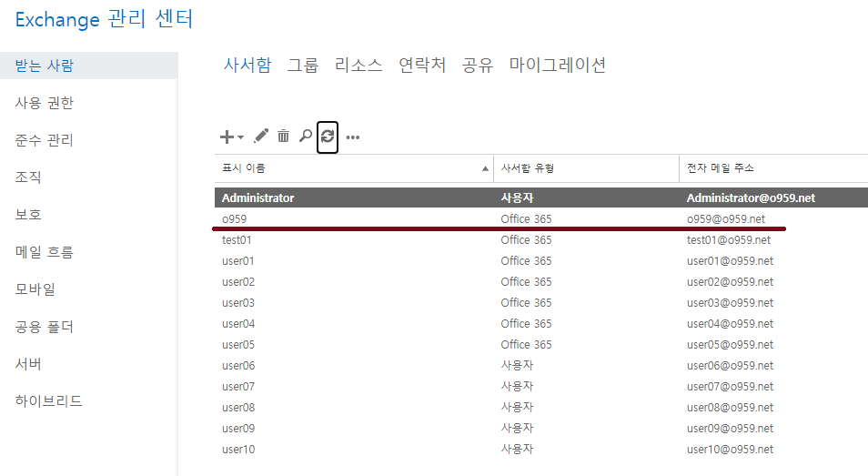Click the user06@o959.net email address
Screen dimensions: 868x476
731,365
